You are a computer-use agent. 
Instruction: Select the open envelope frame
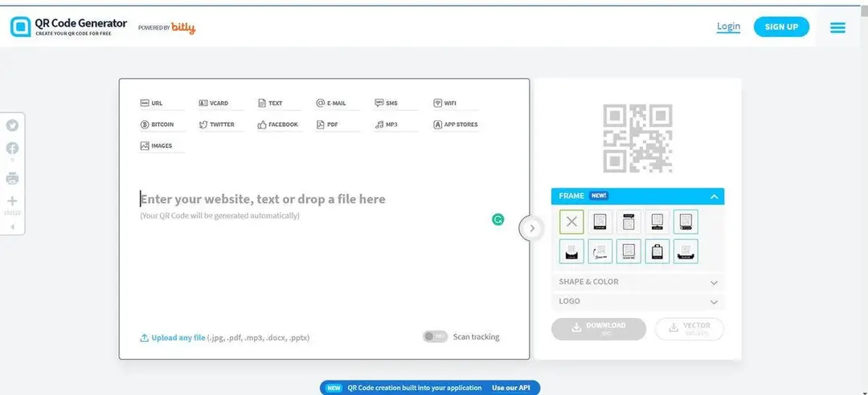point(572,251)
